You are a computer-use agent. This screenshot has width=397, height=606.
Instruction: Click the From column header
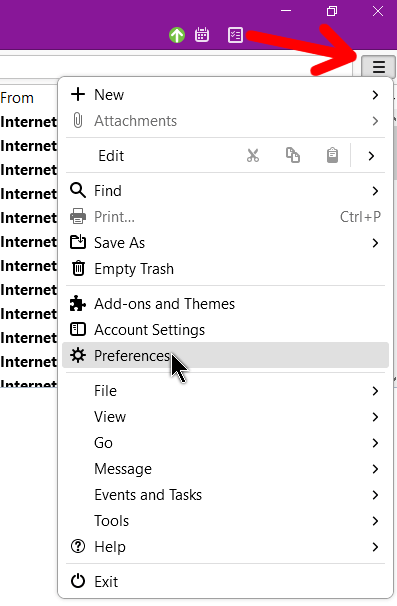click(x=17, y=98)
